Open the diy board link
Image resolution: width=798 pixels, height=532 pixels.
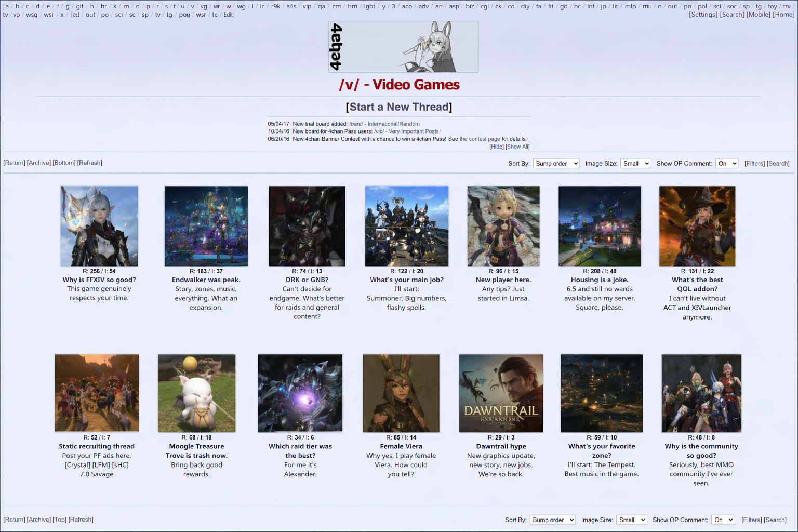(525, 6)
